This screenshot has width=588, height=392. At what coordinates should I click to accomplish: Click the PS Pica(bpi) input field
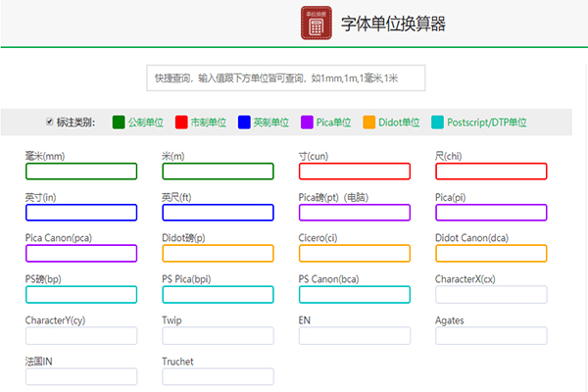pos(218,294)
